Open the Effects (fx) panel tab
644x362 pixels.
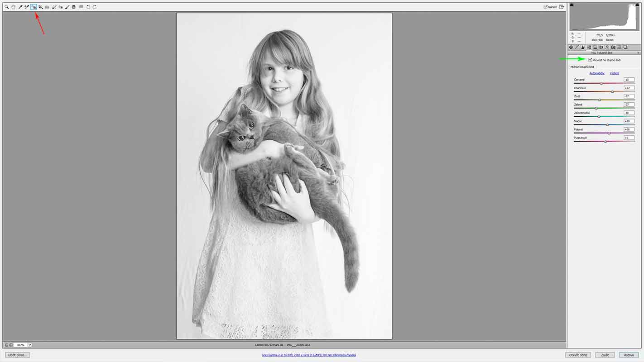(x=607, y=47)
